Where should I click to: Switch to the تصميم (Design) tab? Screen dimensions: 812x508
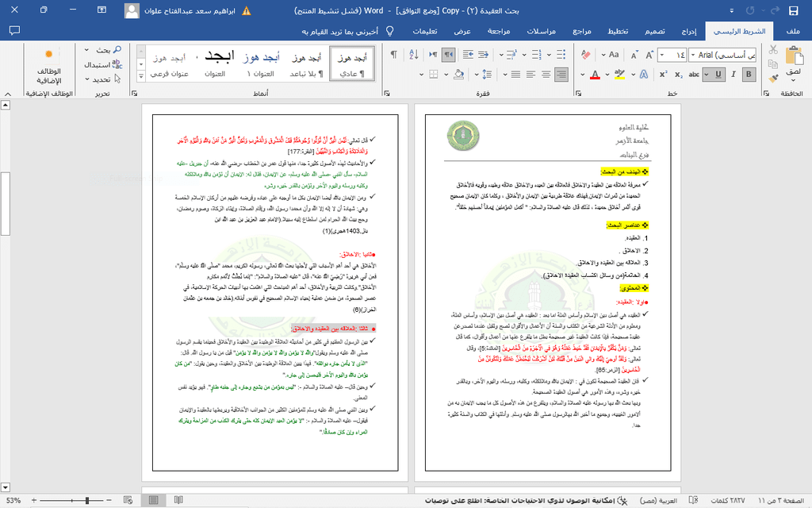point(654,31)
